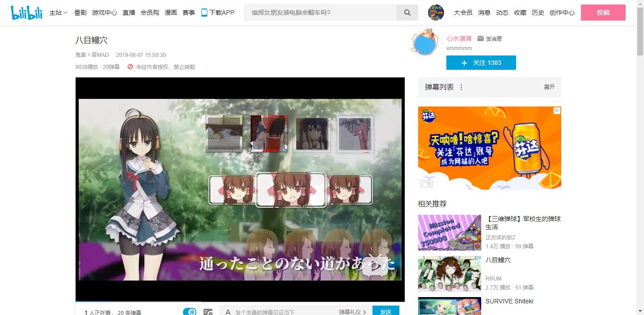Viewport: 644px width, 315px height.
Task: Open 游戏中心 from navigation
Action: [x=105, y=13]
